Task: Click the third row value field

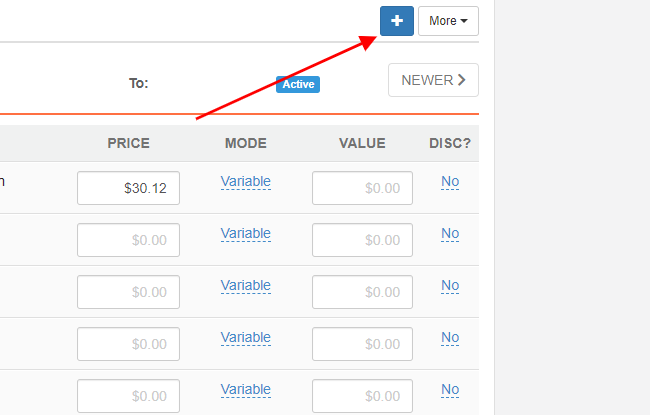Action: 362,292
